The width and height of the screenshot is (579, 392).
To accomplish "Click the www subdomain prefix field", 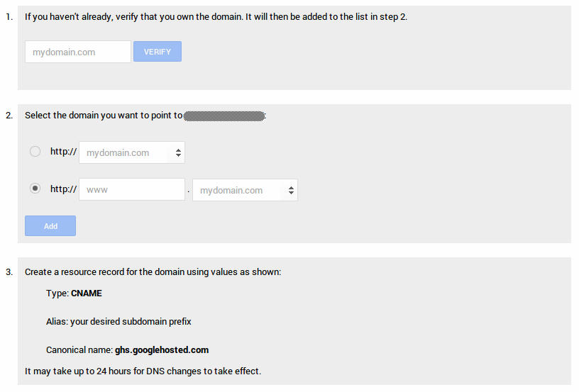I will pyautogui.click(x=132, y=190).
